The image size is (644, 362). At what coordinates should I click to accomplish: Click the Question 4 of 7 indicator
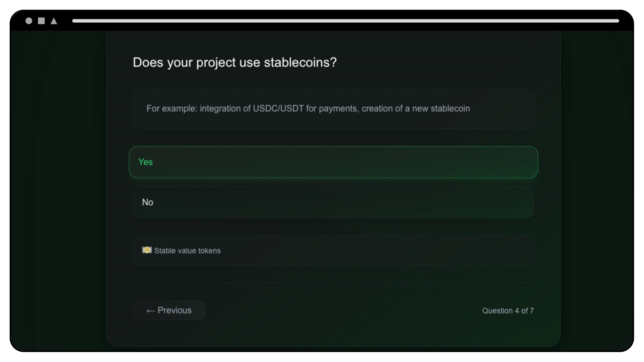click(508, 311)
